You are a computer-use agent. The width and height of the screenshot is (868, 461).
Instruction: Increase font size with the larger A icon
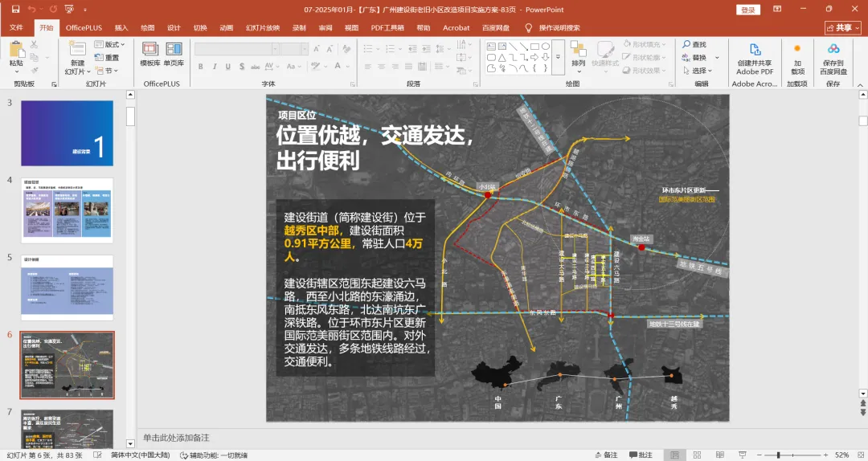click(x=317, y=49)
